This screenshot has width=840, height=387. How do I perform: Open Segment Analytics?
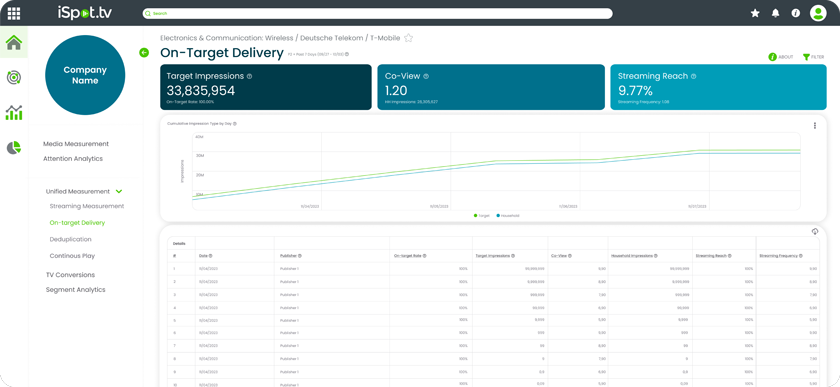click(76, 290)
